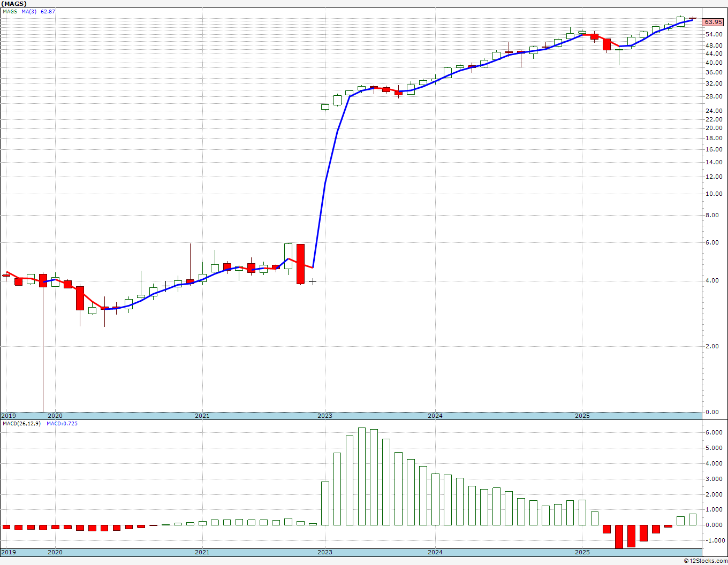The image size is (728, 565).
Task: Click the 10.00 price axis label
Action: 714,194
